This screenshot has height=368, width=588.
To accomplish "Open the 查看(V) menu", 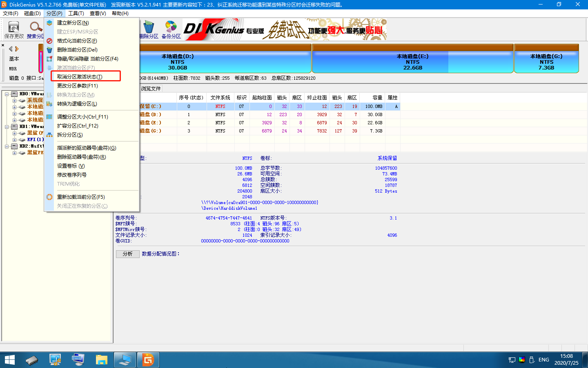I will pyautogui.click(x=98, y=13).
